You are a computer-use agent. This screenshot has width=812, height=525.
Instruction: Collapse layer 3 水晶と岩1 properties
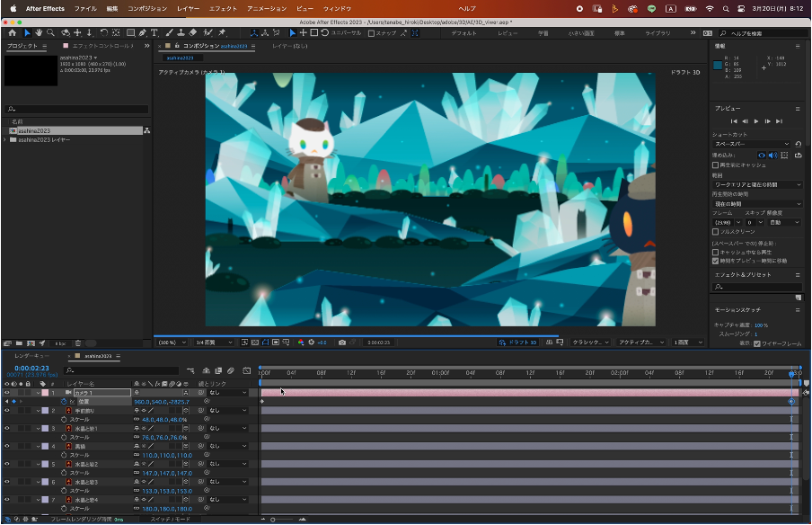pyautogui.click(x=39, y=429)
